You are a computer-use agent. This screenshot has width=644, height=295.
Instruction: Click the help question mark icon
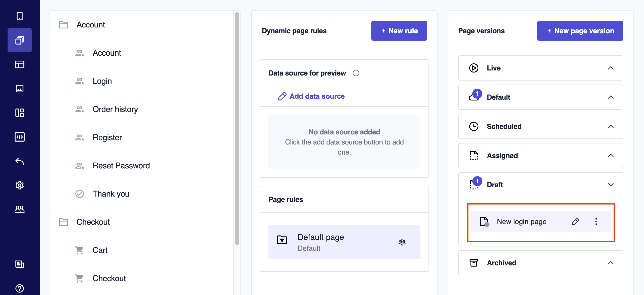20,288
